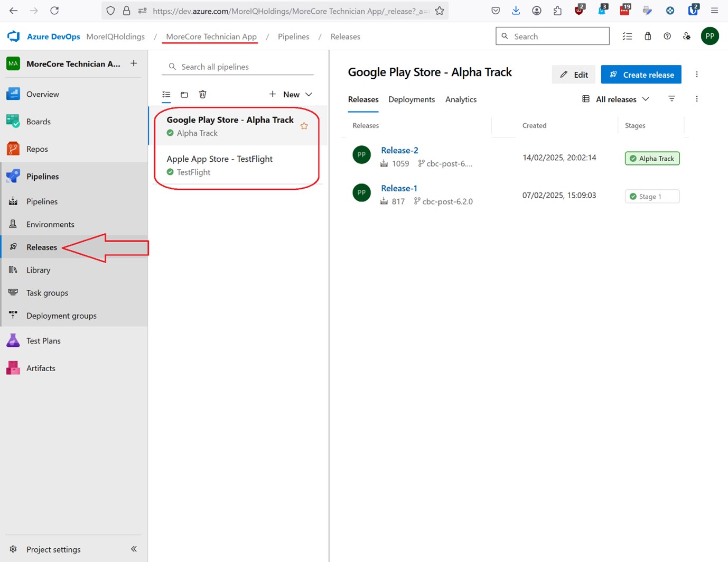Viewport: 728px width, 562px height.
Task: Open Task groups in the sidebar
Action: coord(47,292)
